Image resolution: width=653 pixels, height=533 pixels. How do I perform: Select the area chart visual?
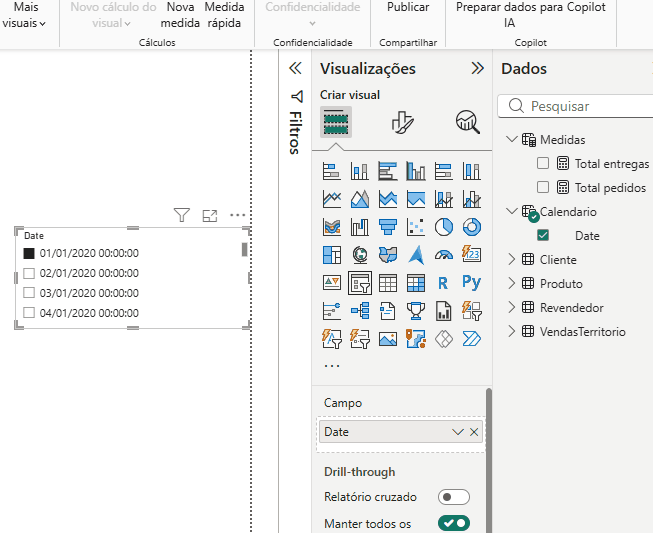360,199
